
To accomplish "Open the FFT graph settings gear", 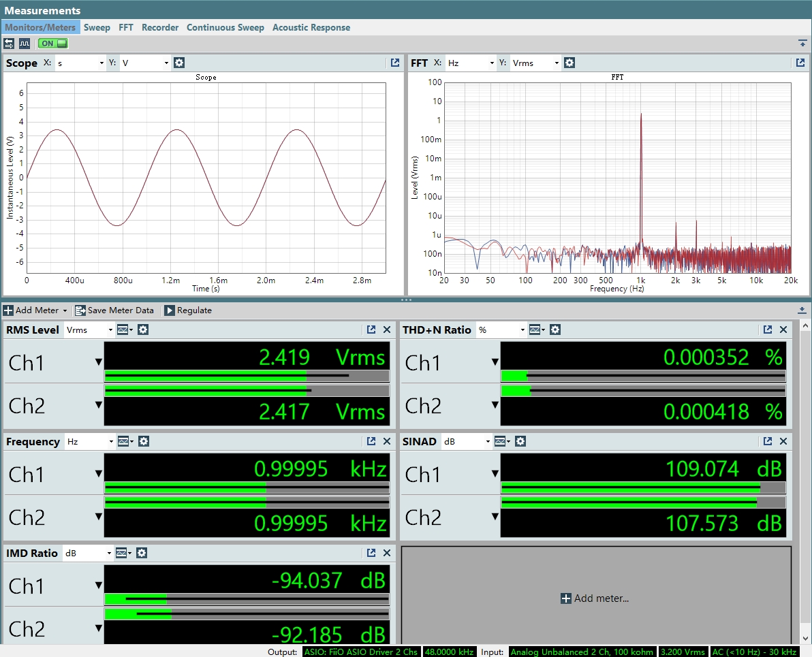I will click(569, 63).
